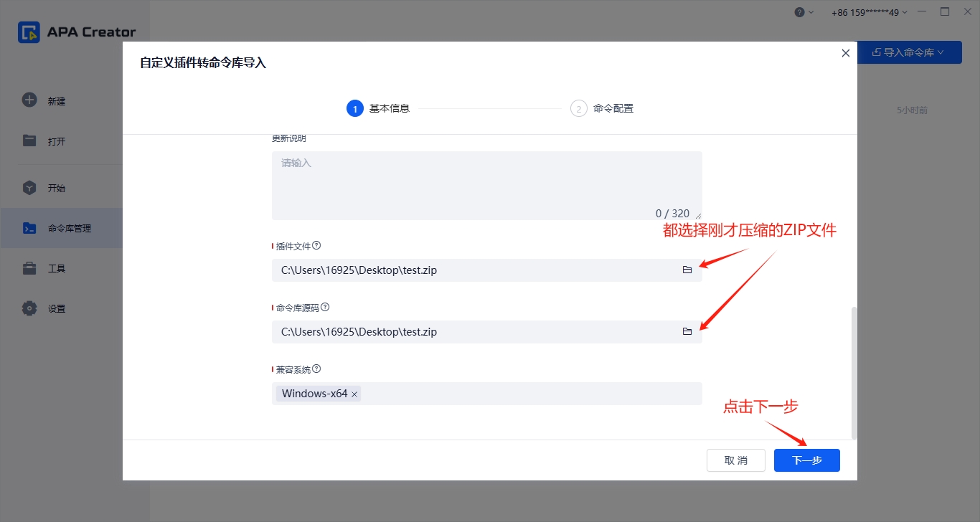Close the 自定义插件转命令库导入 dialog

point(846,53)
